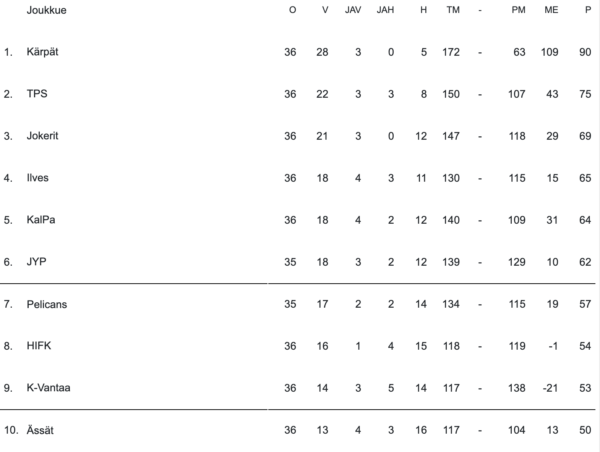Click the Ilves team row name
The image size is (600, 452).
(x=38, y=178)
